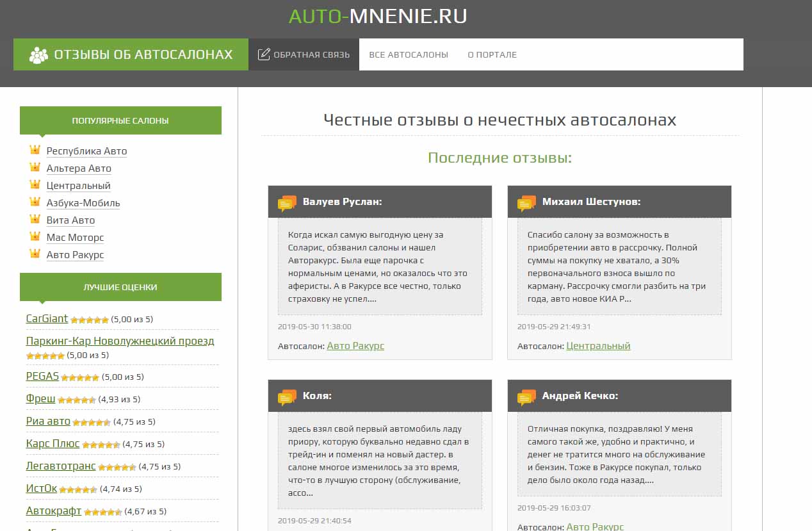Open the Азбука-Мобиль salon link

coord(83,203)
